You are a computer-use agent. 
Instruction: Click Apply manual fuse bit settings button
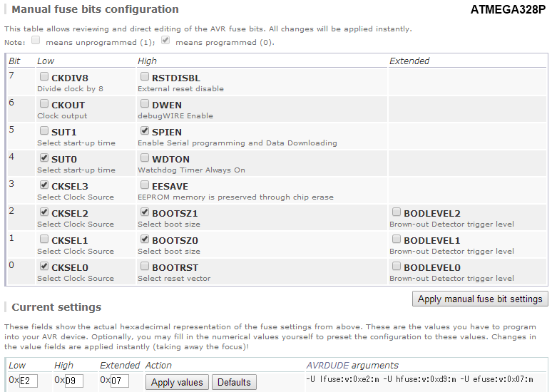(x=480, y=299)
